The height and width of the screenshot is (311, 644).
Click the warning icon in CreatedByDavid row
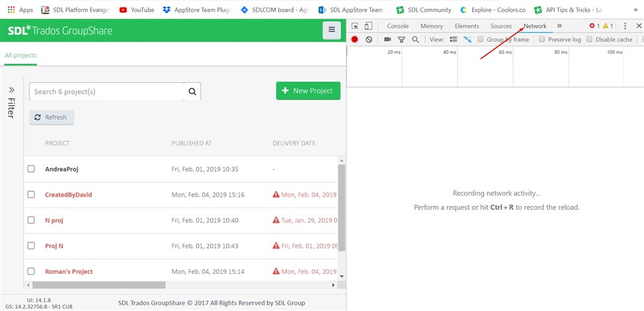pyautogui.click(x=276, y=195)
